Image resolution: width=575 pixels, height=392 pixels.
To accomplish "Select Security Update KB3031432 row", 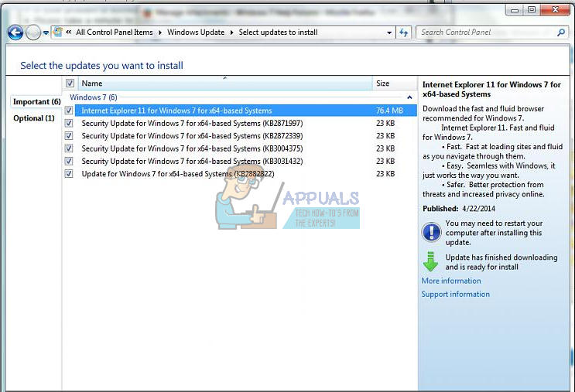I will [x=245, y=161].
